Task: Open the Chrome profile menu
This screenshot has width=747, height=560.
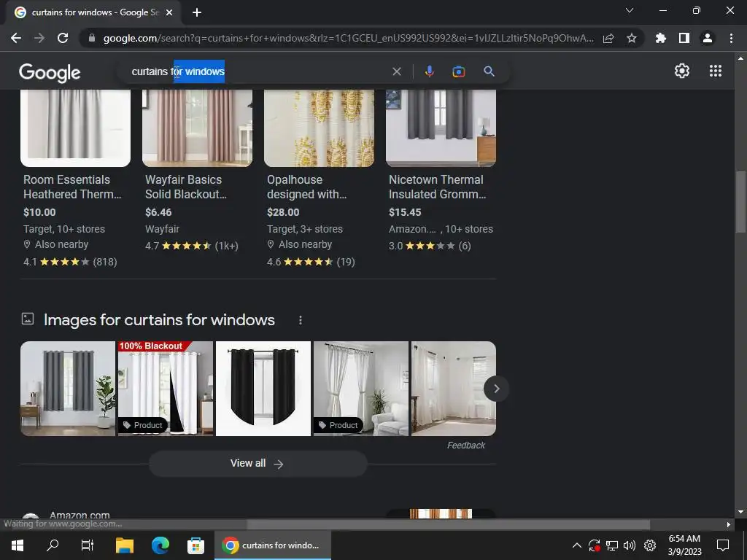Action: 708,38
